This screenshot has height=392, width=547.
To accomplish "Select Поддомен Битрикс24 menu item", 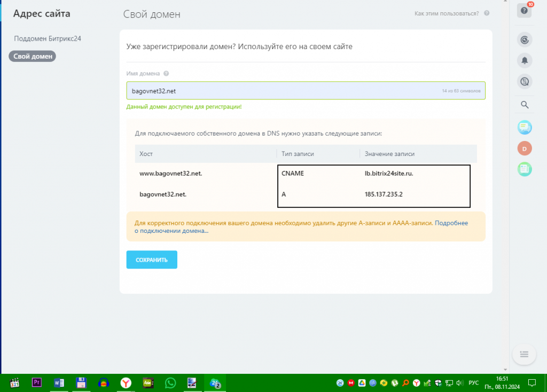I will [48, 38].
